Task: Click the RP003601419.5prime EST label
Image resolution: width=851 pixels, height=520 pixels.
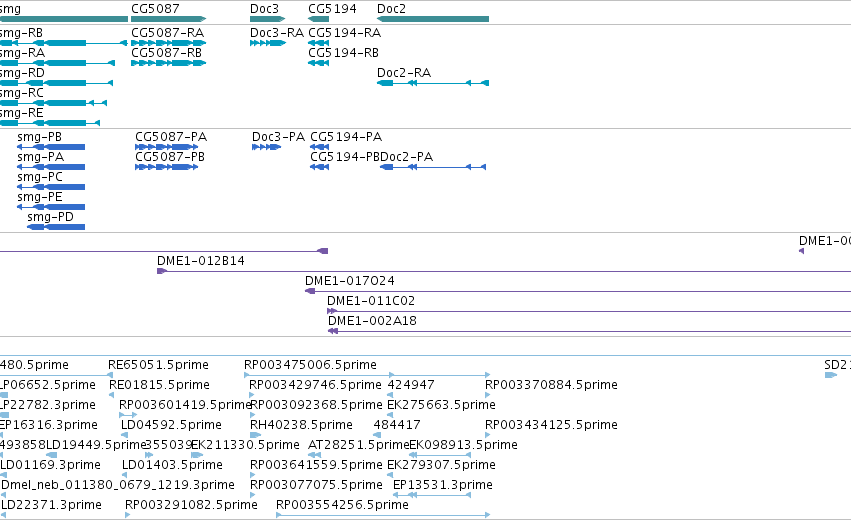Action: pyautogui.click(x=185, y=405)
